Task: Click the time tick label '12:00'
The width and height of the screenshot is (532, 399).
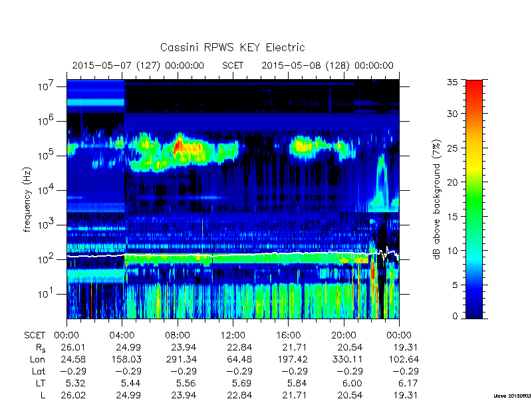Action: 233,336
